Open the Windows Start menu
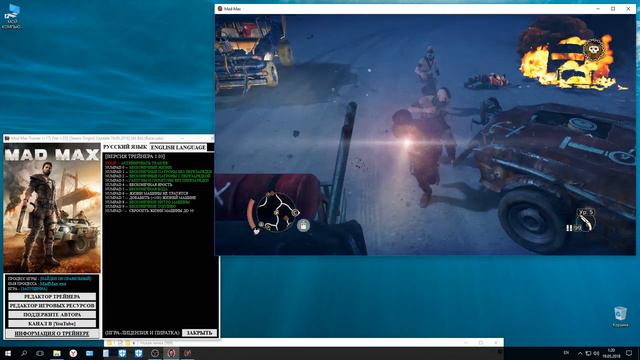The height and width of the screenshot is (360, 640). [8, 353]
